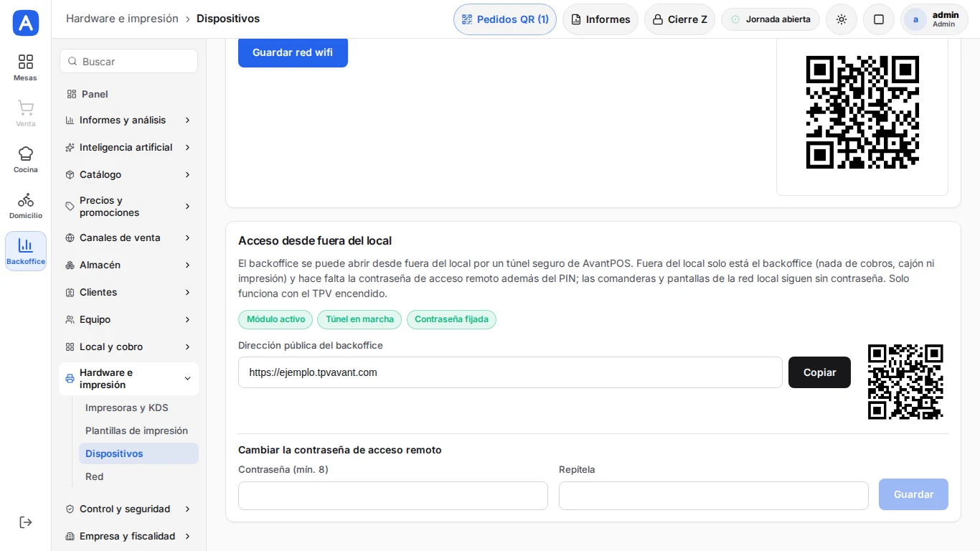Expand Informes y análisis chevron

[187, 120]
